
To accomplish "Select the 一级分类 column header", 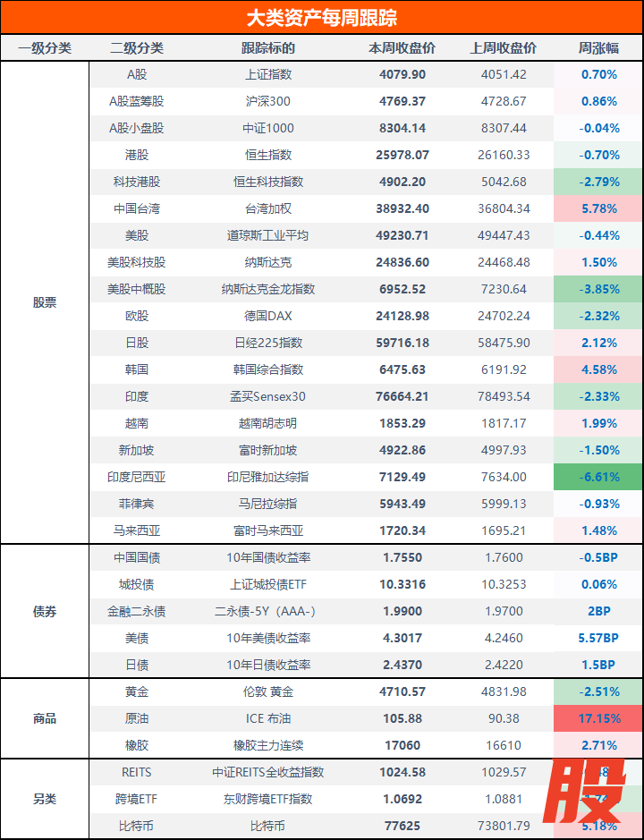I will pos(45,47).
